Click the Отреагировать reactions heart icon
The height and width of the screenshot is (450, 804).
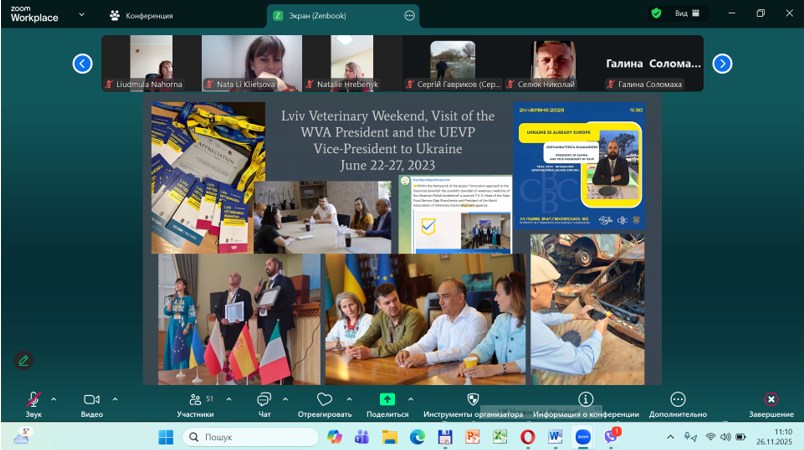click(324, 400)
